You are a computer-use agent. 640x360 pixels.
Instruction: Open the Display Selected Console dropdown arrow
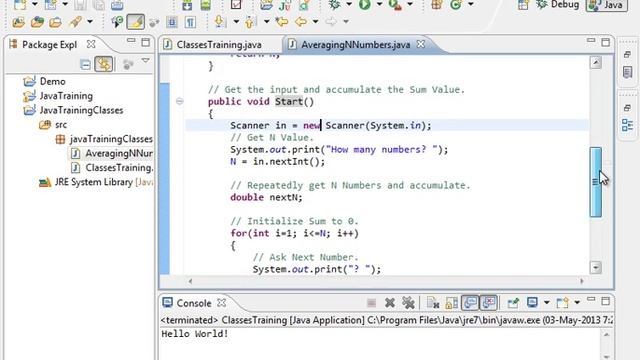click(547, 302)
